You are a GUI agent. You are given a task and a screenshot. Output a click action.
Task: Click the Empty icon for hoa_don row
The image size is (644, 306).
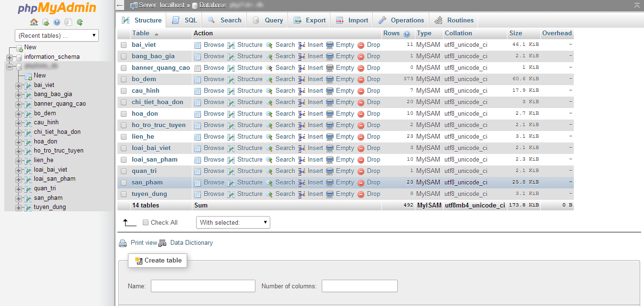point(330,114)
